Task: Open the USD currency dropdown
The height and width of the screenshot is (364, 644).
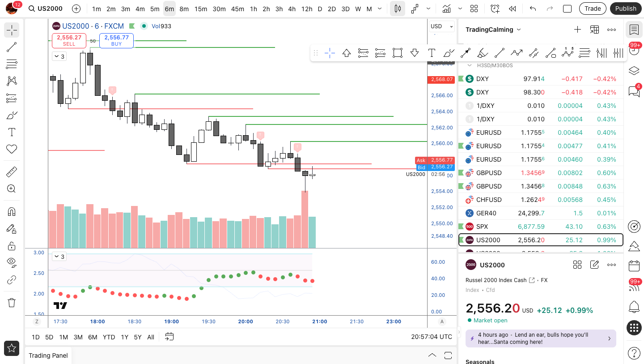Action: [x=442, y=26]
